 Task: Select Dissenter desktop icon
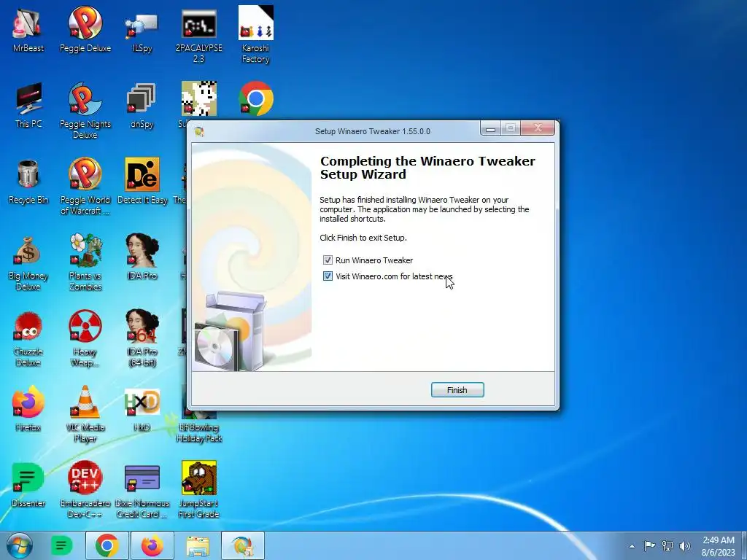[28, 485]
